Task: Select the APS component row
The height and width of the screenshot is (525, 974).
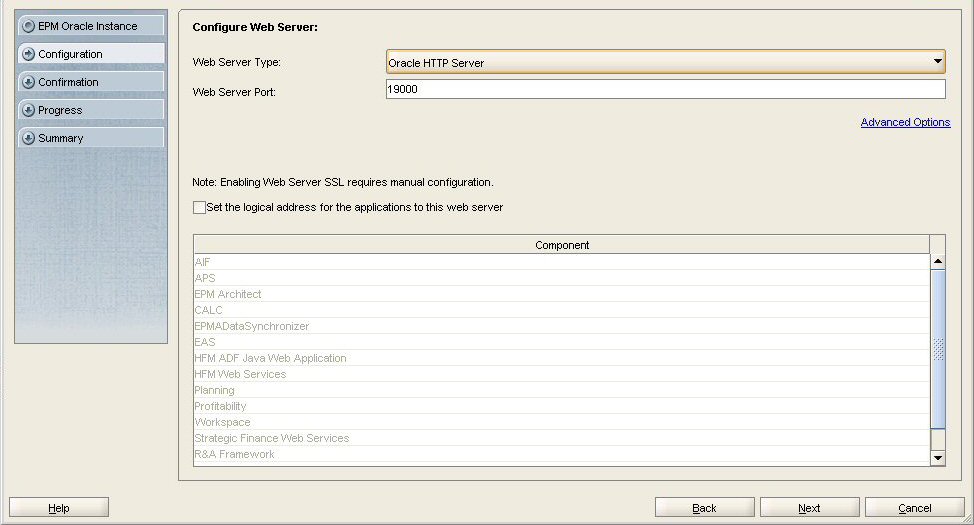Action: point(562,278)
